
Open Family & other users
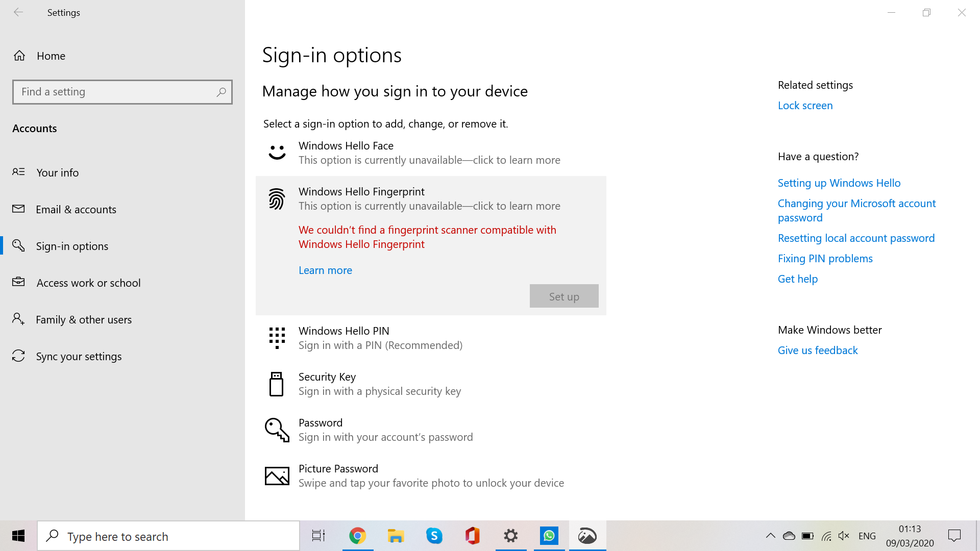[x=122, y=319]
